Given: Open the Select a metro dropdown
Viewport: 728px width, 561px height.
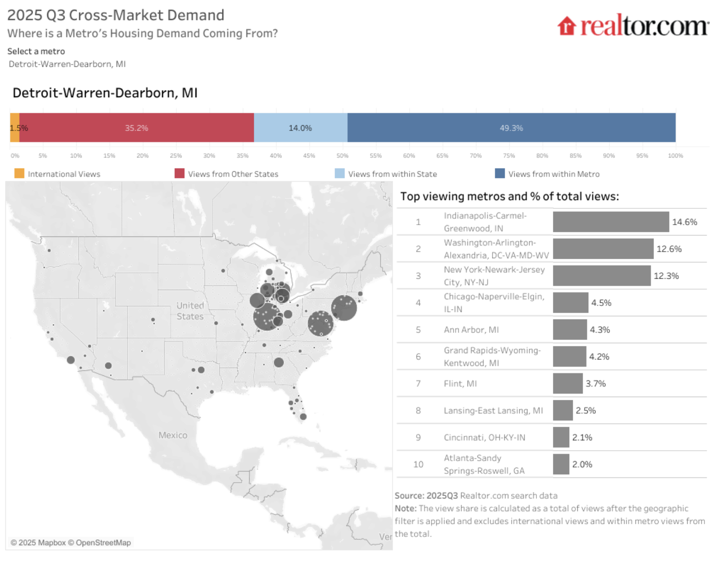Looking at the screenshot, I should click(x=67, y=64).
